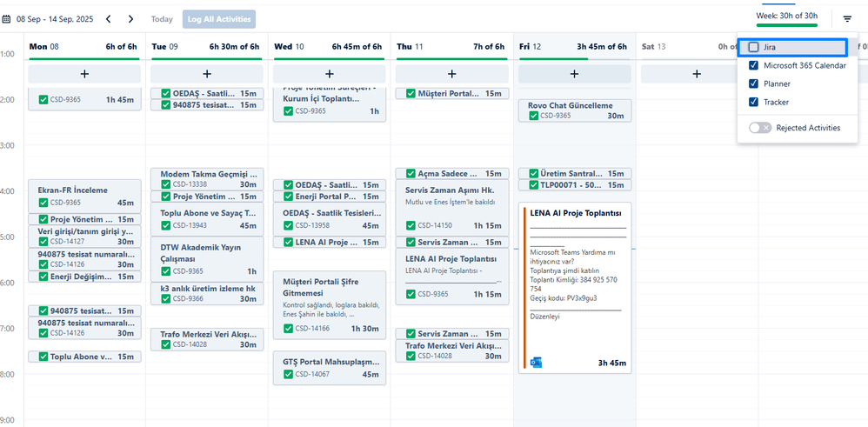
Task: Open the GTŞ Portal Mahsuplaşma activity card
Action: (330, 367)
